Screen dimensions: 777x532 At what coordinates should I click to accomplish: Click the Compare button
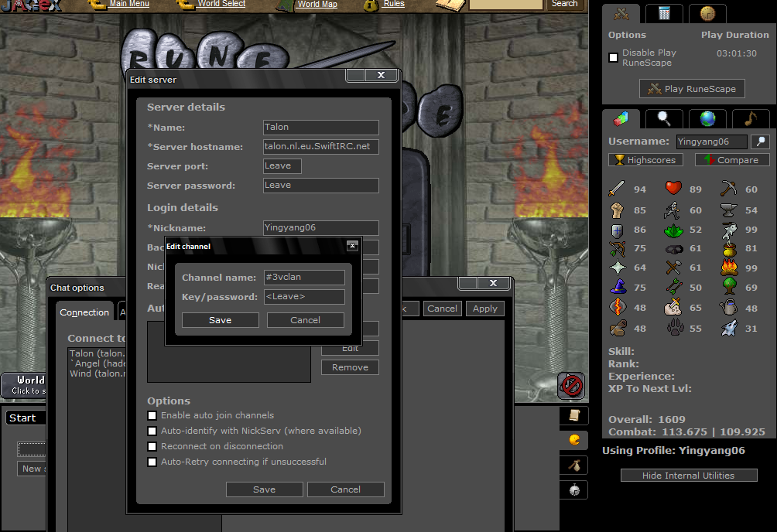(x=732, y=160)
